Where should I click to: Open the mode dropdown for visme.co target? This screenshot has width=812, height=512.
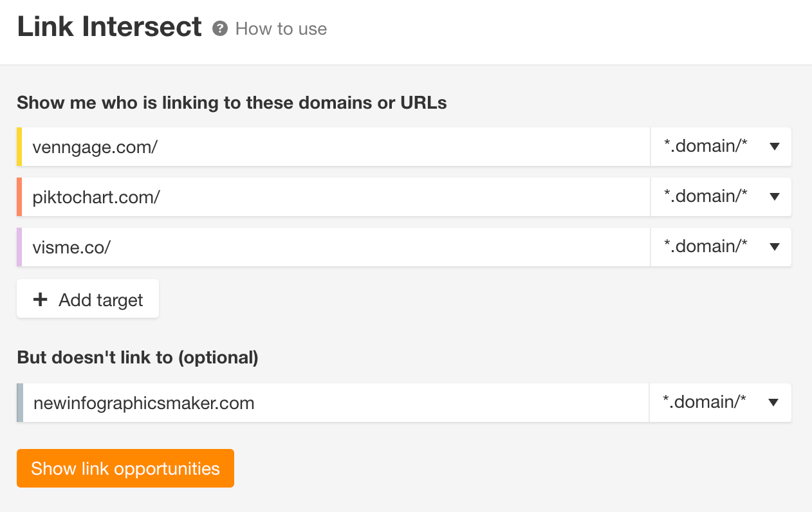pos(721,247)
